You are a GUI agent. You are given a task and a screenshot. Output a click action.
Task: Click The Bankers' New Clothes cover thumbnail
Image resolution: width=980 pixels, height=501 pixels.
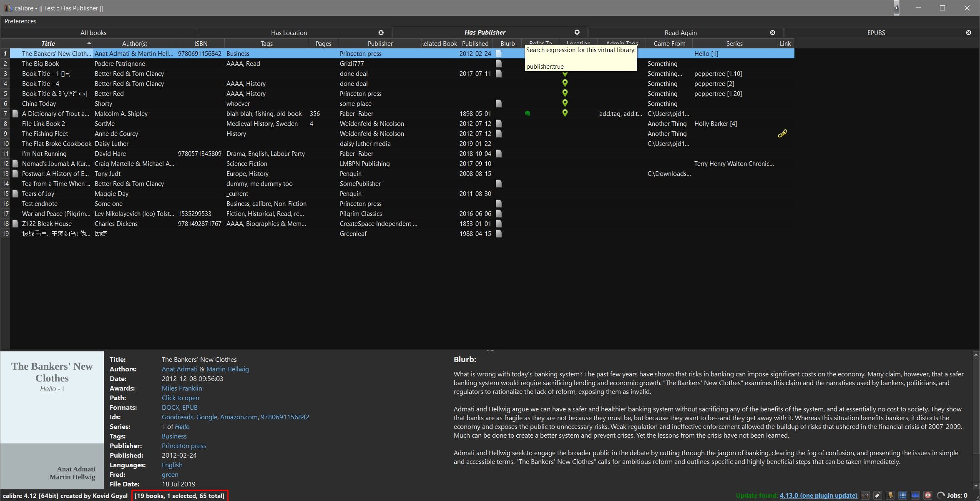click(x=52, y=420)
